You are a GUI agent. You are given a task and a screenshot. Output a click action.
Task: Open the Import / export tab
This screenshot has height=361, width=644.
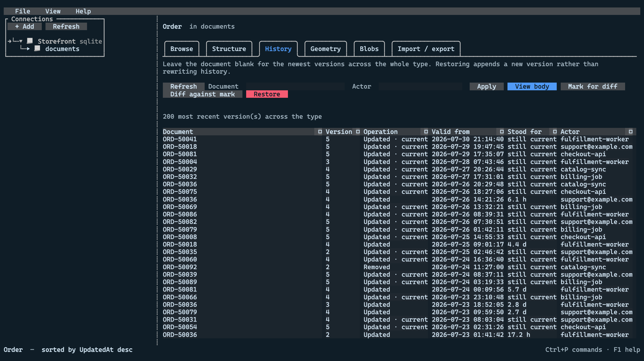[x=426, y=49]
